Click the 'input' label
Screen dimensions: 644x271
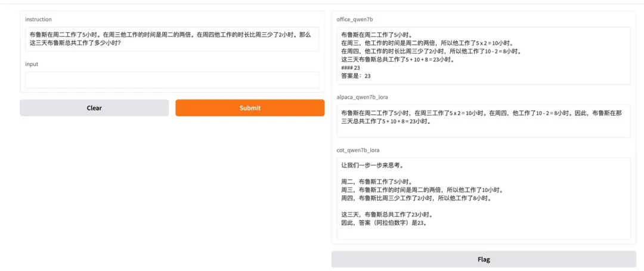[32, 64]
